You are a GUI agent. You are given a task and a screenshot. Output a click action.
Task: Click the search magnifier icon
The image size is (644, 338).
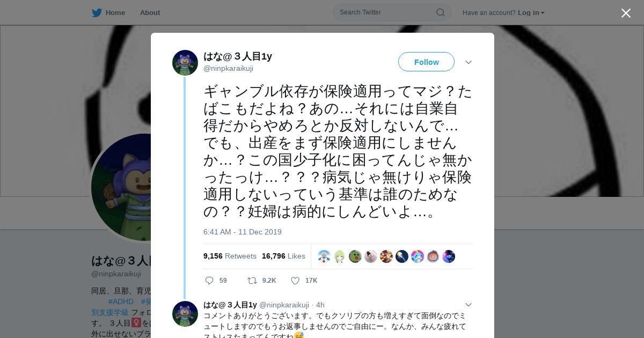click(x=440, y=12)
